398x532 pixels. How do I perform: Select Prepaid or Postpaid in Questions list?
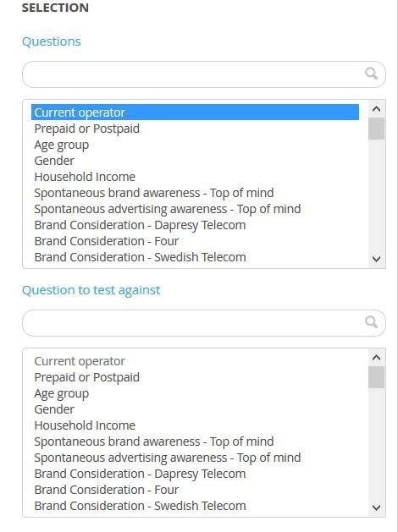[195, 129]
